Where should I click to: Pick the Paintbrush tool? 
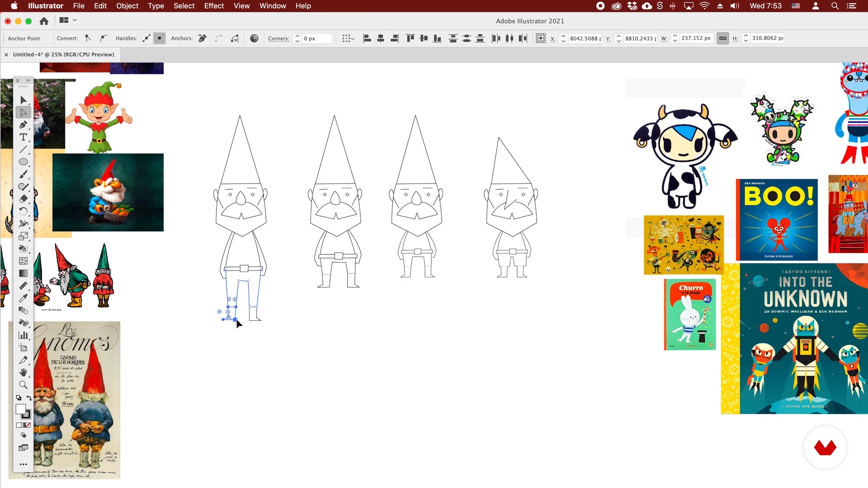[x=23, y=174]
